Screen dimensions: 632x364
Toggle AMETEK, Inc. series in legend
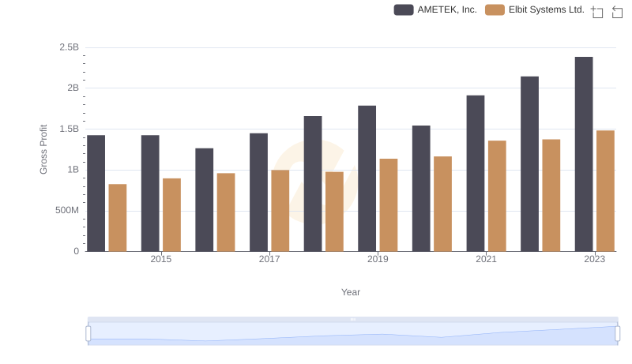coord(435,9)
